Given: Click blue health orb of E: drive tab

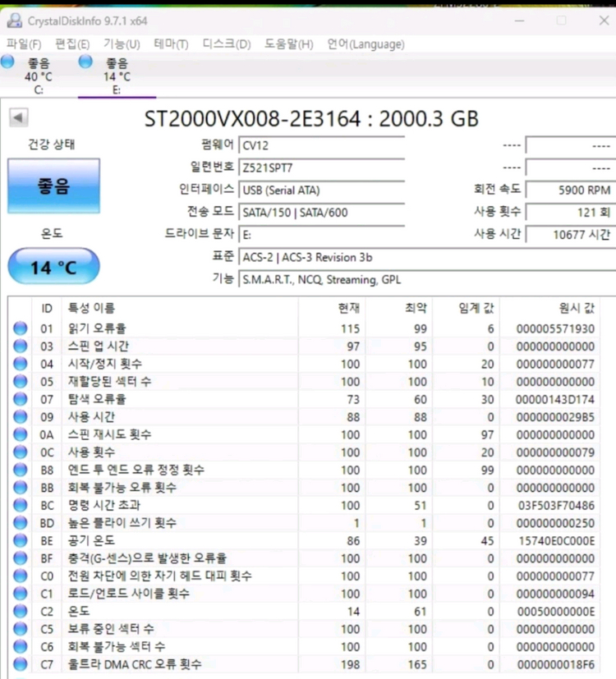Looking at the screenshot, I should [x=85, y=62].
